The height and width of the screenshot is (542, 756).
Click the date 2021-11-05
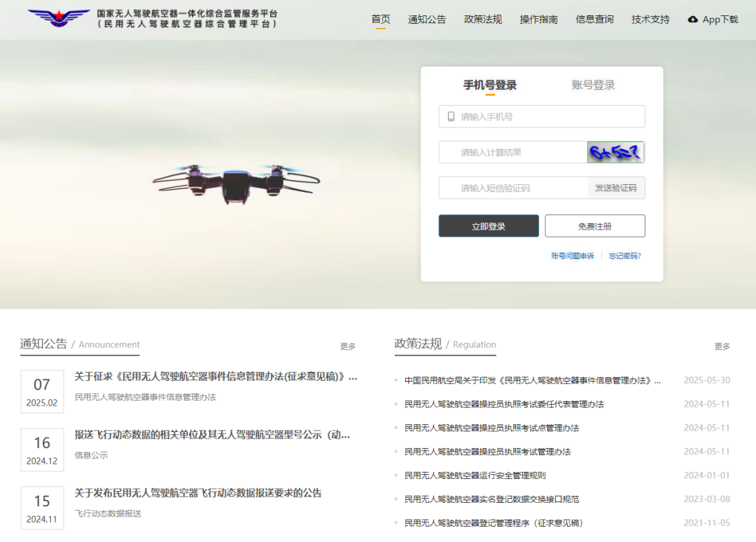coord(707,522)
